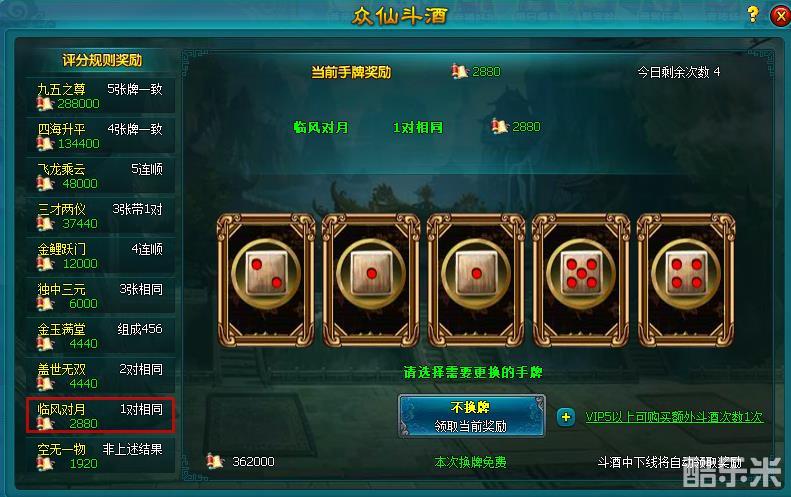Click the scroll icon beside 362000 balance
Image resolution: width=791 pixels, height=497 pixels.
[x=215, y=461]
